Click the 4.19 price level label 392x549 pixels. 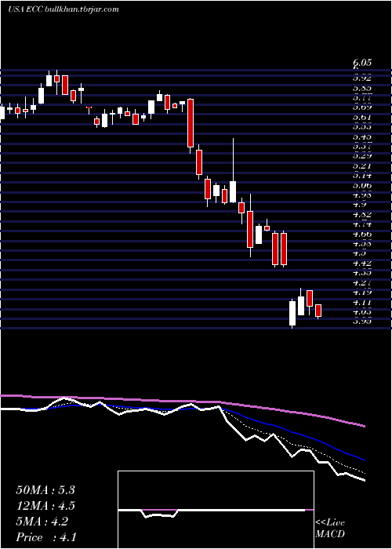coord(362,293)
